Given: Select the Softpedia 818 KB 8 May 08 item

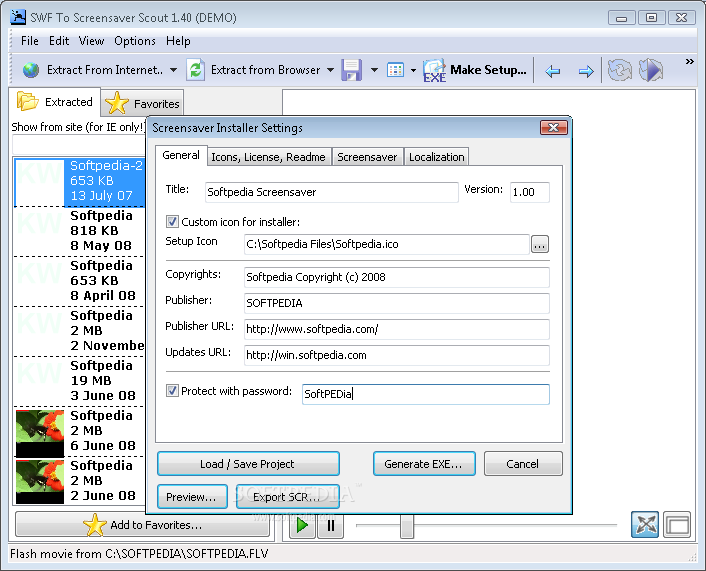Looking at the screenshot, I should [x=80, y=231].
